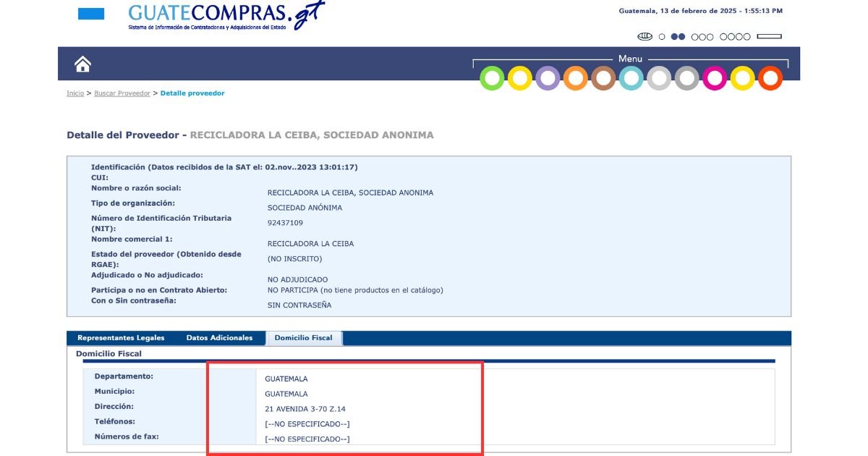Click the yellow circle beside the green one
Image resolution: width=868 pixels, height=456 pixels.
point(520,78)
